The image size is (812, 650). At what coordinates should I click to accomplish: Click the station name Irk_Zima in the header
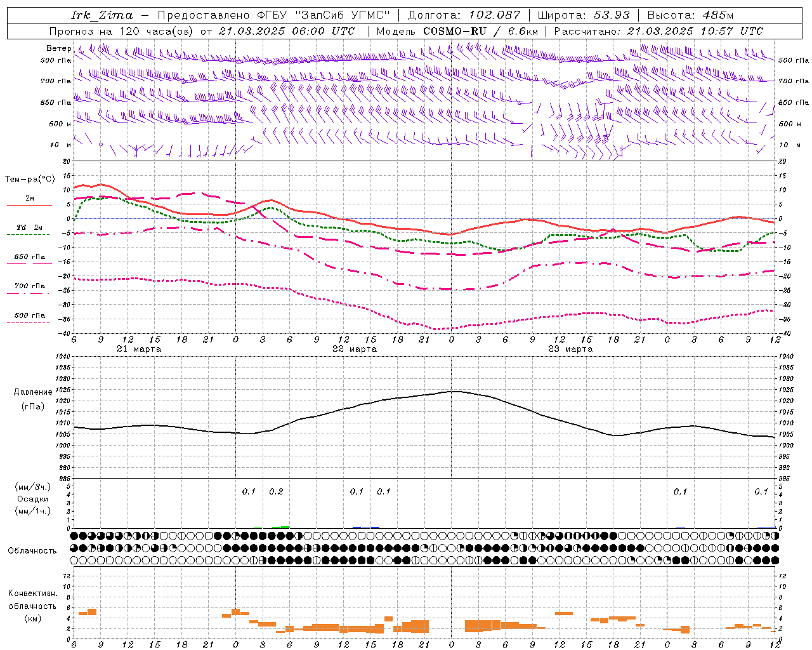coord(102,15)
